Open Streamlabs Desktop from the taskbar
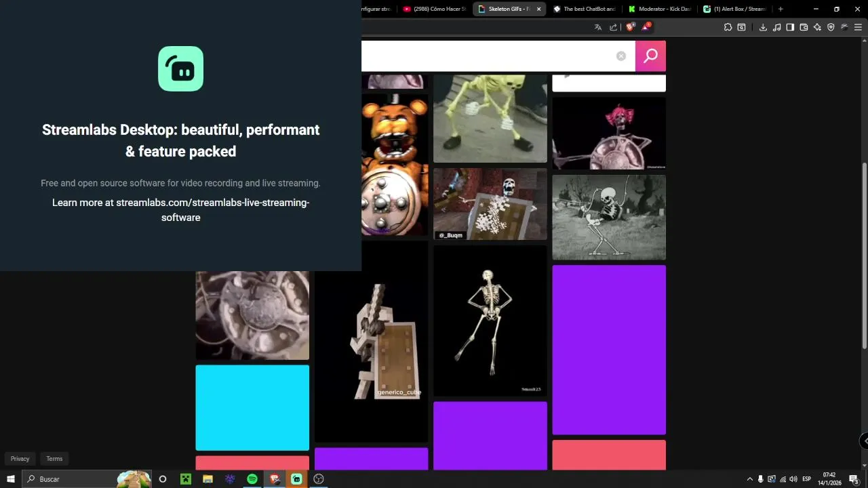This screenshot has width=868, height=488. (296, 479)
